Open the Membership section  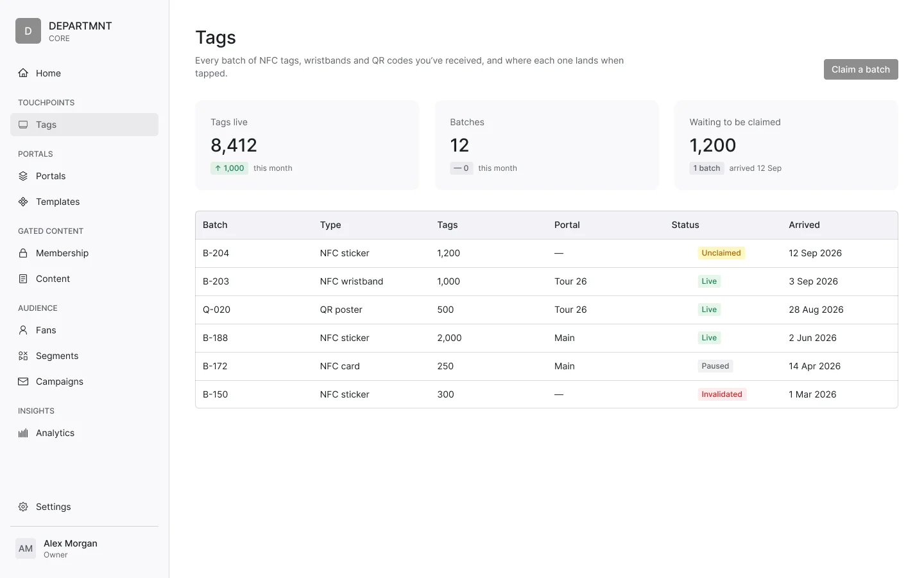coord(84,253)
